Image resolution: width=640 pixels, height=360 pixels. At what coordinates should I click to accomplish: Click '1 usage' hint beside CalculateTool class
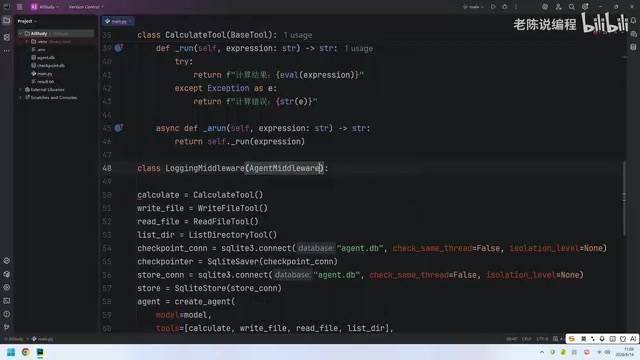tap(298, 35)
